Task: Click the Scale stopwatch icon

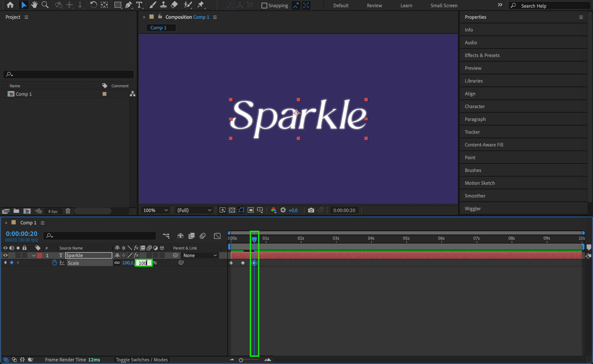Action: point(54,263)
